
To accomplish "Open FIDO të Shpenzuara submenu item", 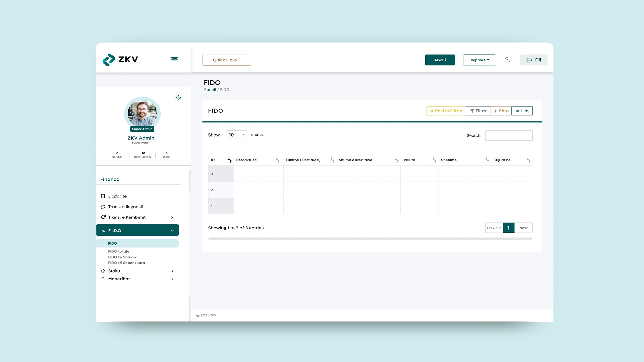I will [x=126, y=263].
